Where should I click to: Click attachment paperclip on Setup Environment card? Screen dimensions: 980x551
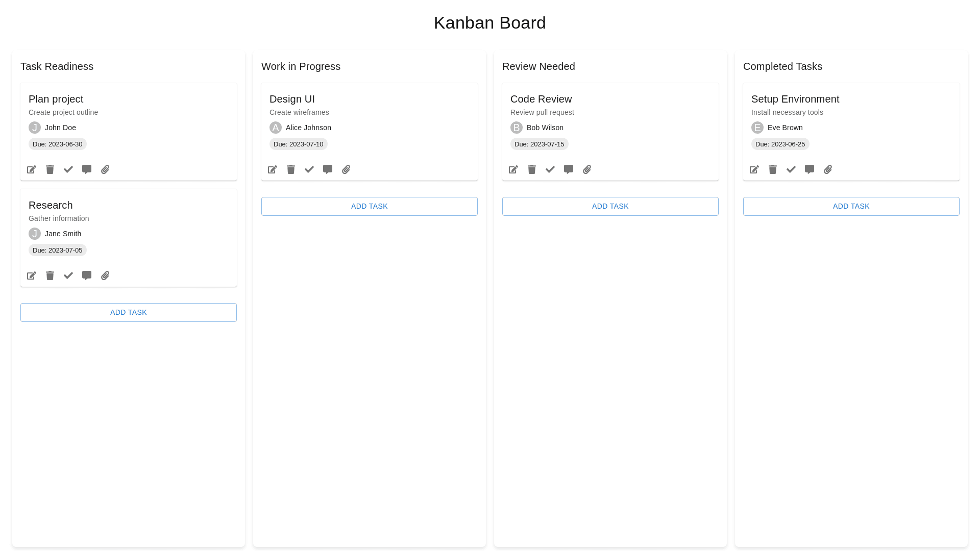[x=828, y=169]
